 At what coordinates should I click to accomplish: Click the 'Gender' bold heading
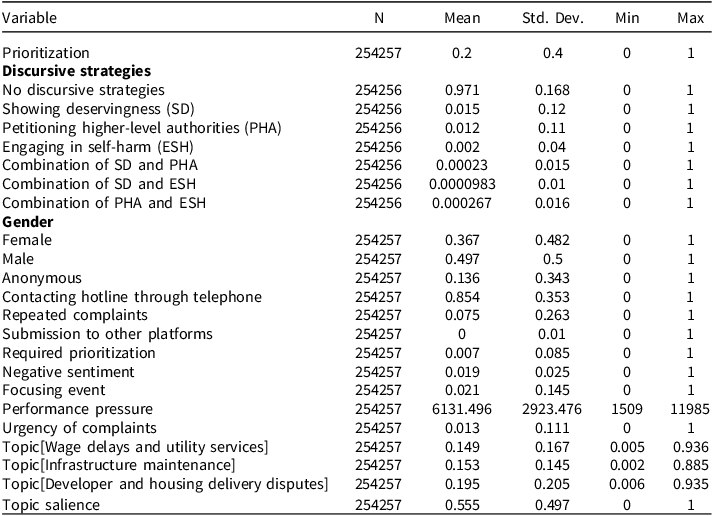[x=27, y=222]
